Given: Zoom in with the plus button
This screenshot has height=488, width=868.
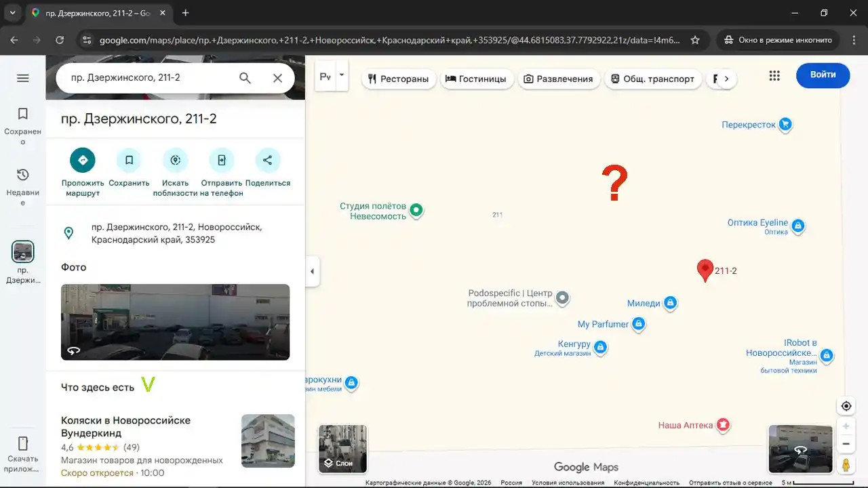Looking at the screenshot, I should pyautogui.click(x=846, y=426).
